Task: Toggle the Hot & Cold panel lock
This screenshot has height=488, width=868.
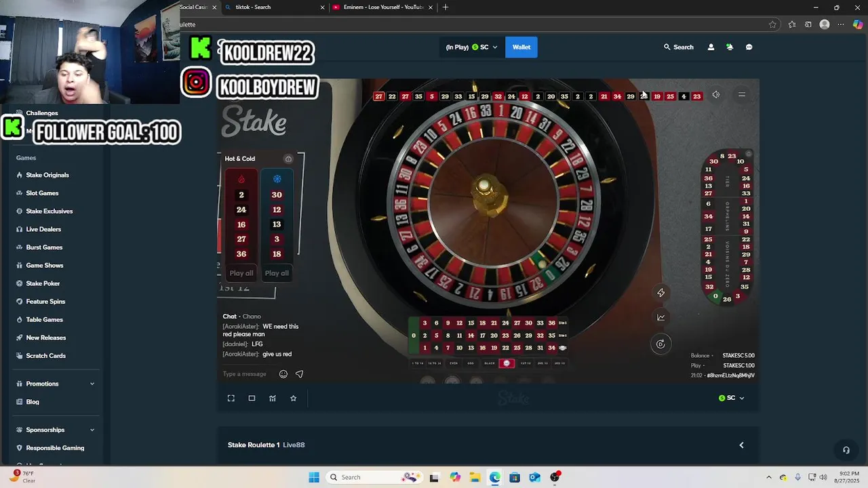Action: (x=288, y=159)
